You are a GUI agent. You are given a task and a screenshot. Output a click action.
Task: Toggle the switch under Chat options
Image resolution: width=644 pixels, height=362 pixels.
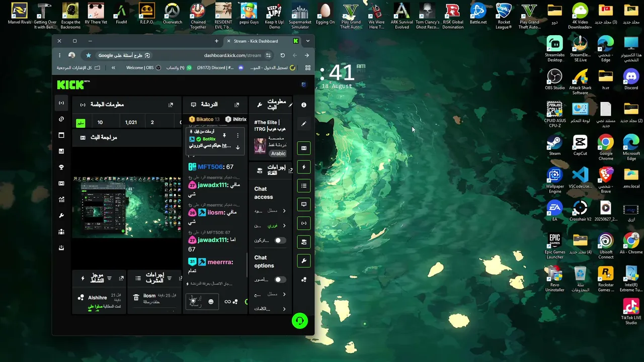coord(280,280)
